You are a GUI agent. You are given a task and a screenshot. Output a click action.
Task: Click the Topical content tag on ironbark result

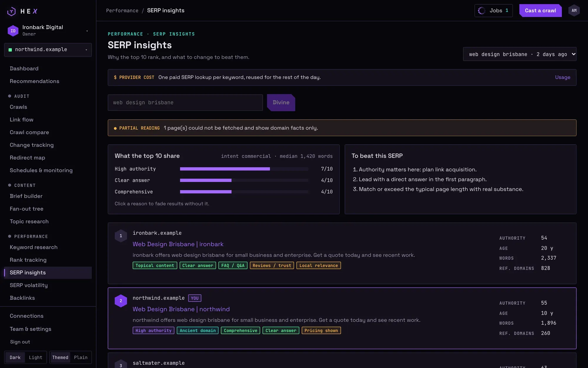[x=155, y=266]
